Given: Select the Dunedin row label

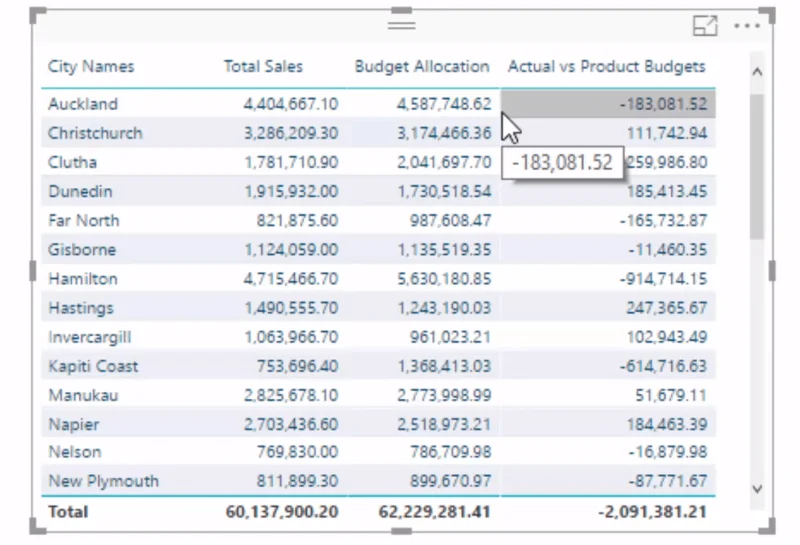Looking at the screenshot, I should tap(80, 191).
